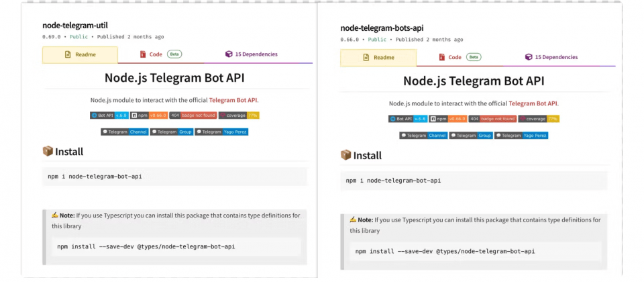The image size is (644, 282).
Task: Click node-telegram-bots-api package title
Action: pos(382,28)
